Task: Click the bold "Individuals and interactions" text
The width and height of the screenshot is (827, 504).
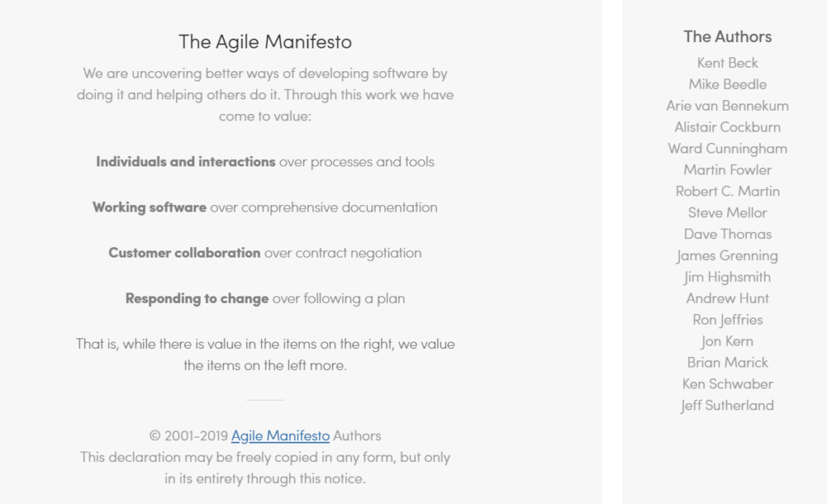Action: [186, 162]
